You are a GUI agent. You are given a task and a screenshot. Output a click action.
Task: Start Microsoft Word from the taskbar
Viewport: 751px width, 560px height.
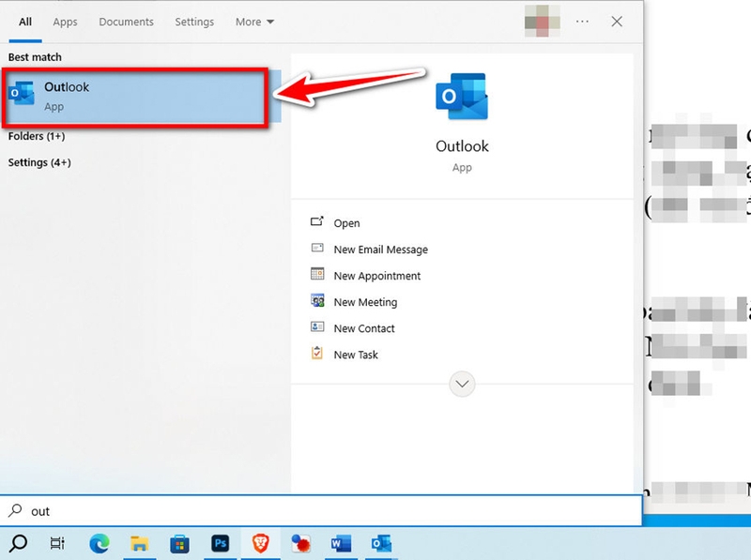tap(340, 544)
